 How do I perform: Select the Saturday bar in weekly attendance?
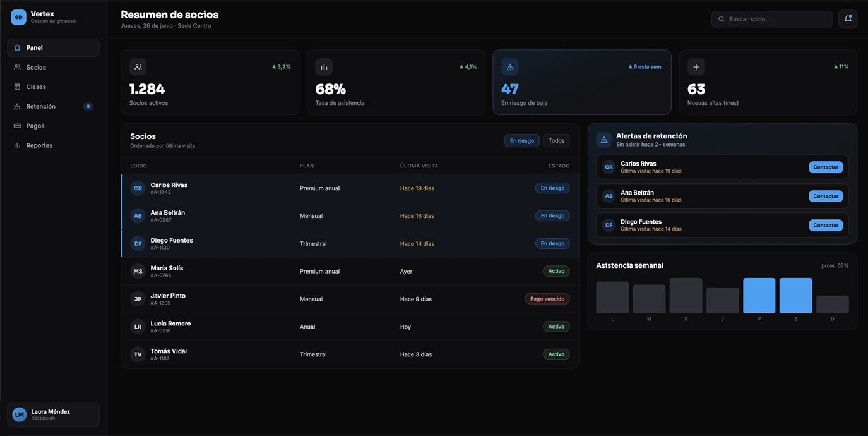[x=796, y=296]
